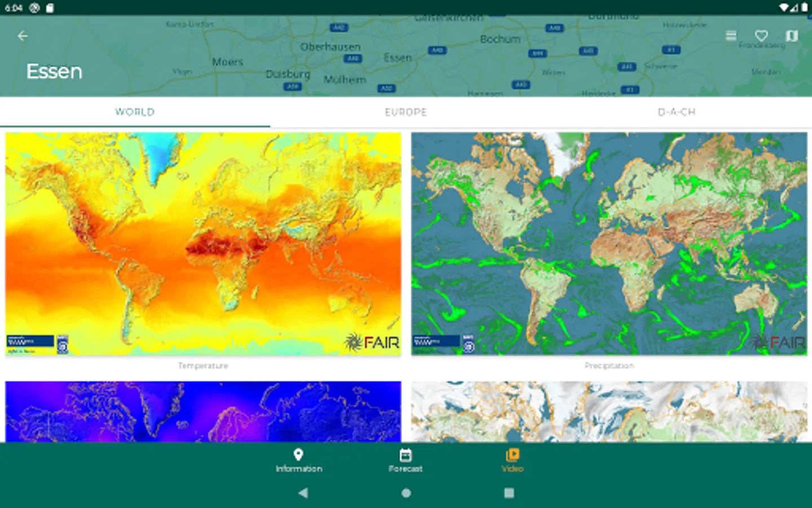Click the status bar battery icon
The image size is (812, 508).
pyautogui.click(x=804, y=8)
